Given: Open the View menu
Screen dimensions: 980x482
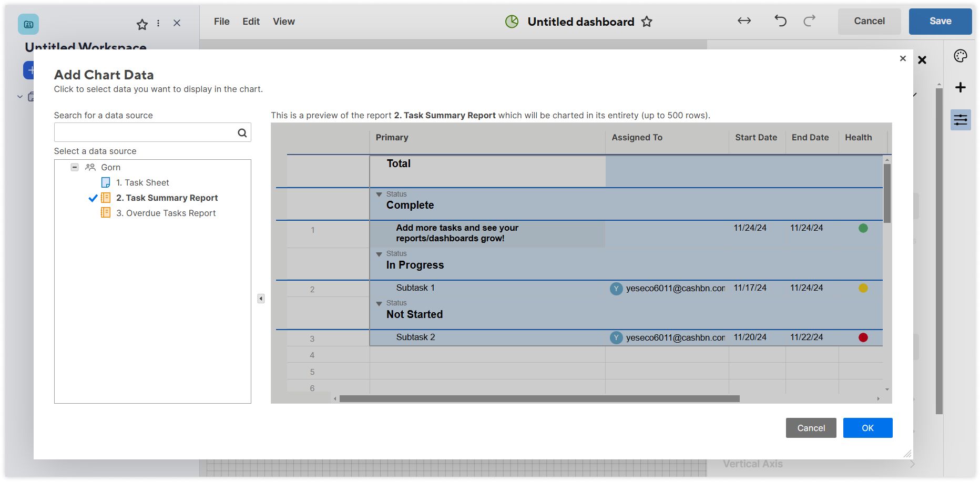Looking at the screenshot, I should [284, 22].
